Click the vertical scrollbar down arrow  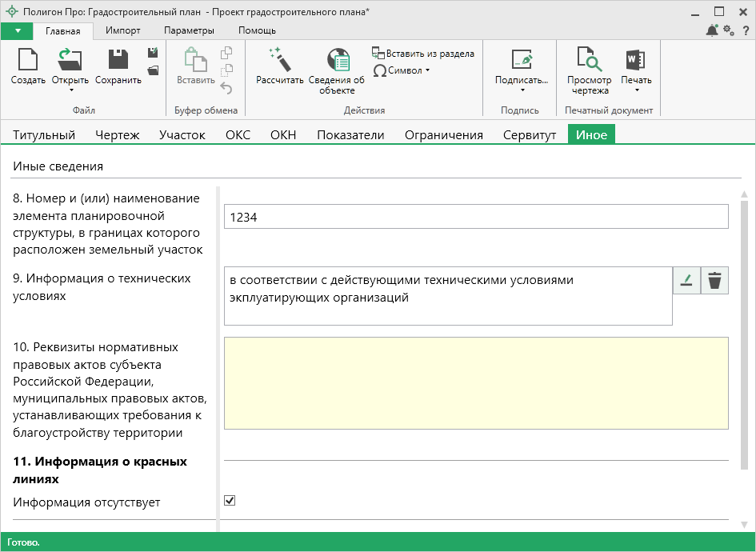pyautogui.click(x=744, y=525)
